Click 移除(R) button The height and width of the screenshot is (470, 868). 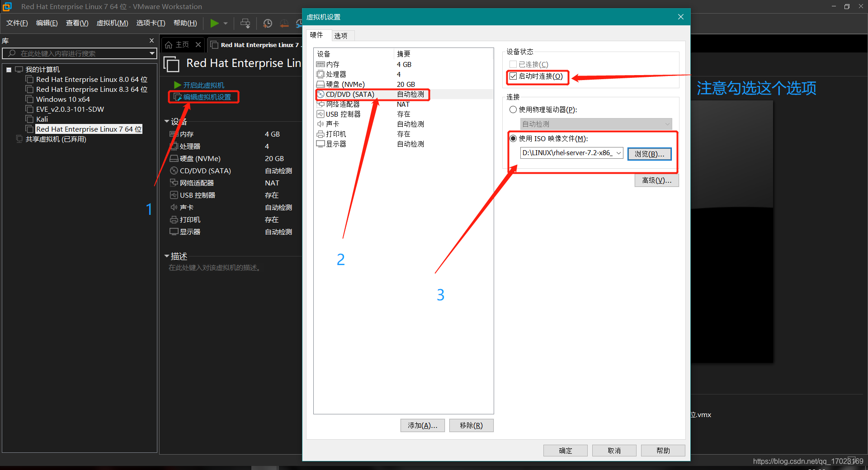471,425
